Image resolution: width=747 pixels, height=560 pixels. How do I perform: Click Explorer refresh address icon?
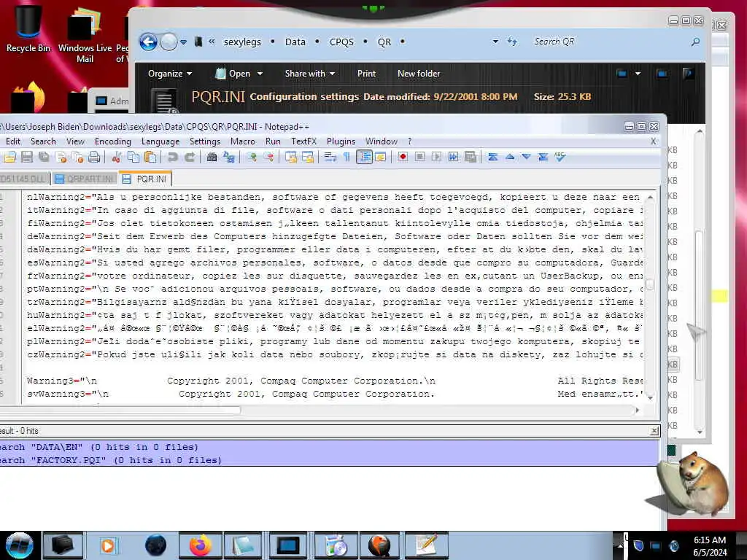(x=512, y=42)
